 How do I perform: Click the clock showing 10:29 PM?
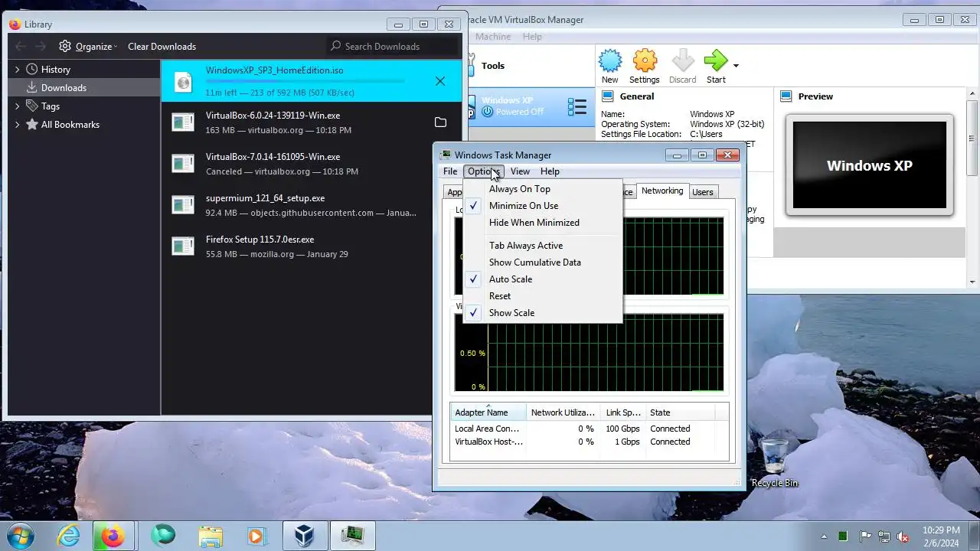tap(941, 530)
